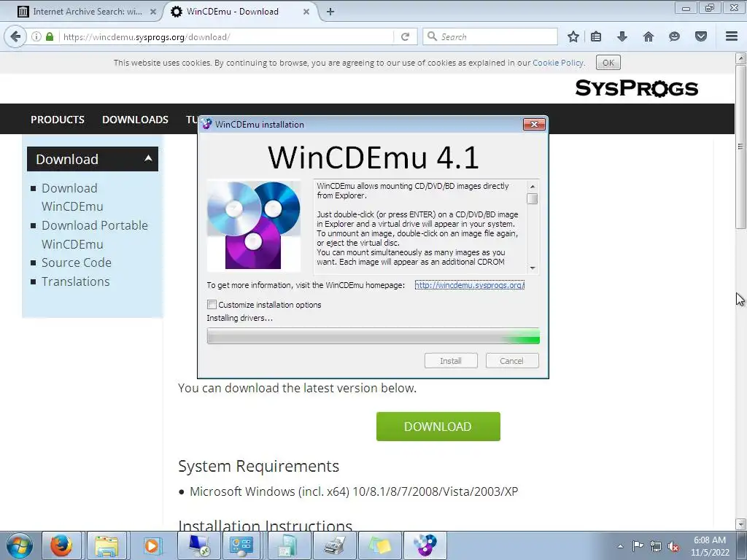Click the muted volume tray icon
This screenshot has width=747, height=560.
pos(673,546)
